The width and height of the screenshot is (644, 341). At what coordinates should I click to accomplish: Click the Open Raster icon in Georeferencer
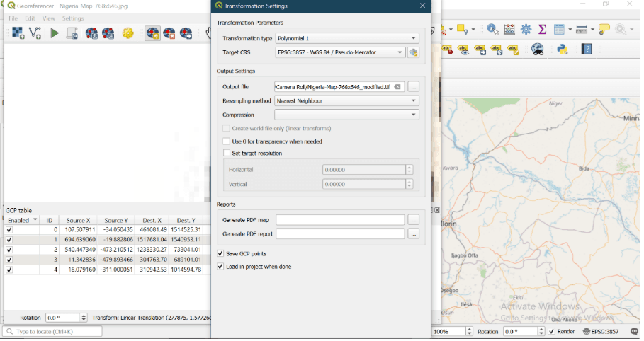(x=18, y=33)
